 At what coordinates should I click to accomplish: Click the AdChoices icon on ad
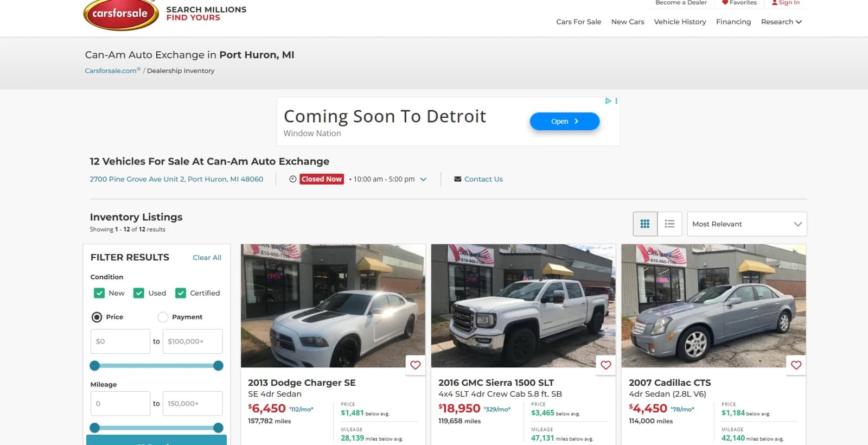(608, 101)
